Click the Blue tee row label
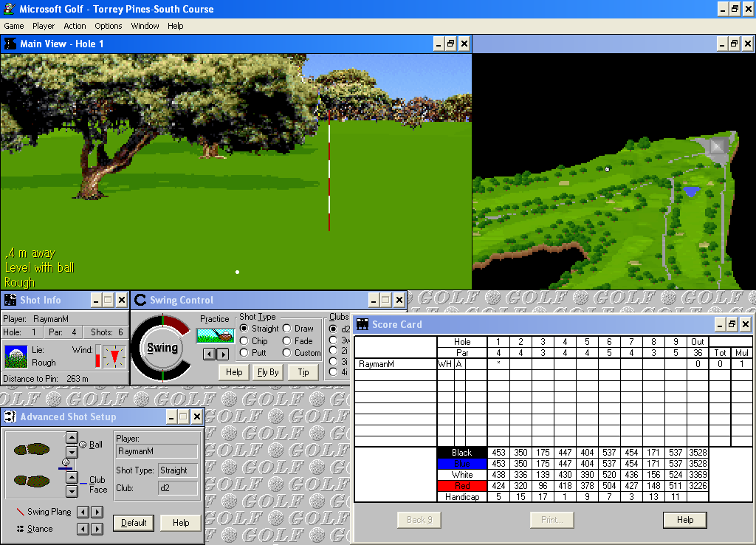Viewport: 756px width, 545px height. [x=462, y=464]
